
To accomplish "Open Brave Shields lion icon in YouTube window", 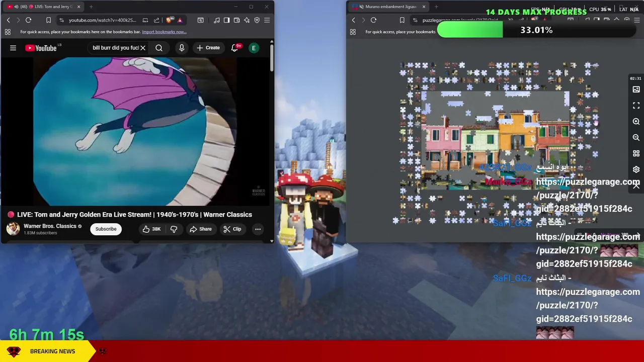I will pyautogui.click(x=169, y=20).
